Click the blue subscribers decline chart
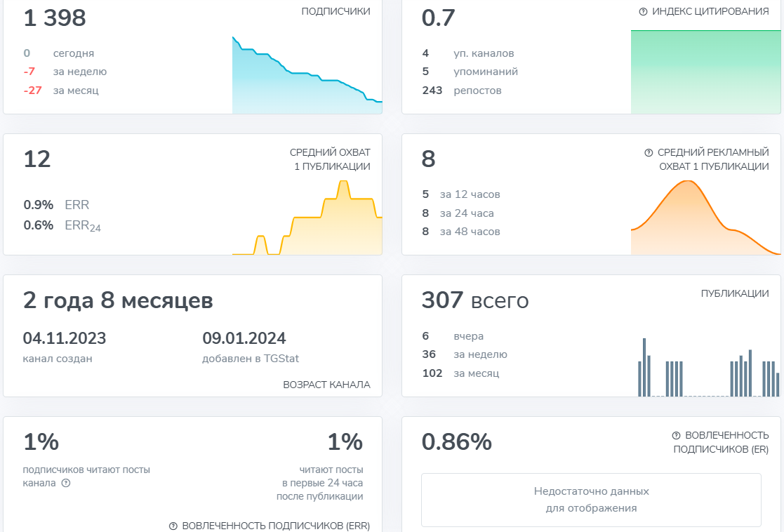The image size is (784, 532). pos(307,75)
